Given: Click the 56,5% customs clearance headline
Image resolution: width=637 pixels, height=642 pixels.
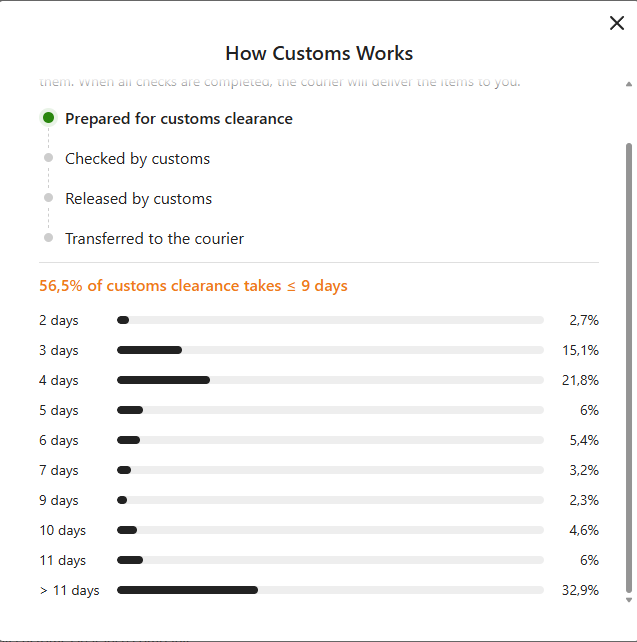Looking at the screenshot, I should (x=193, y=286).
